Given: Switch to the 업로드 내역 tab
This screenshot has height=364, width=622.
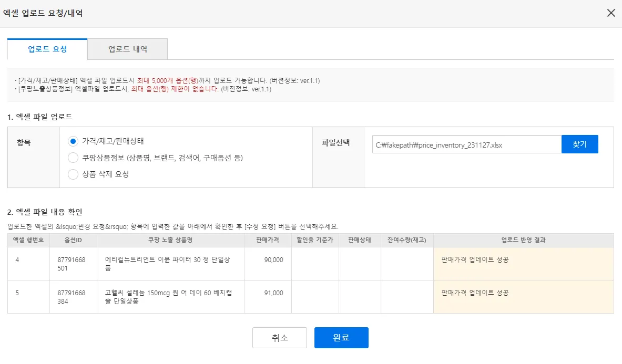Looking at the screenshot, I should [127, 49].
